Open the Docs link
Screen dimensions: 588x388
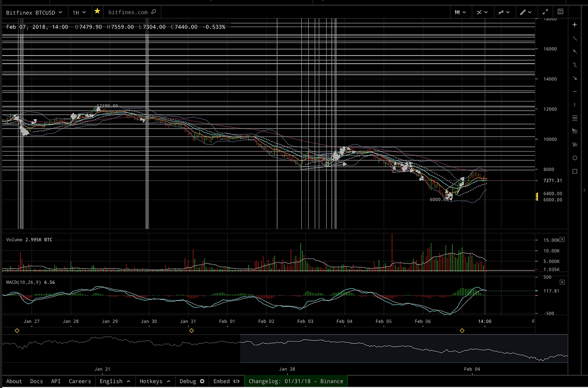point(36,381)
